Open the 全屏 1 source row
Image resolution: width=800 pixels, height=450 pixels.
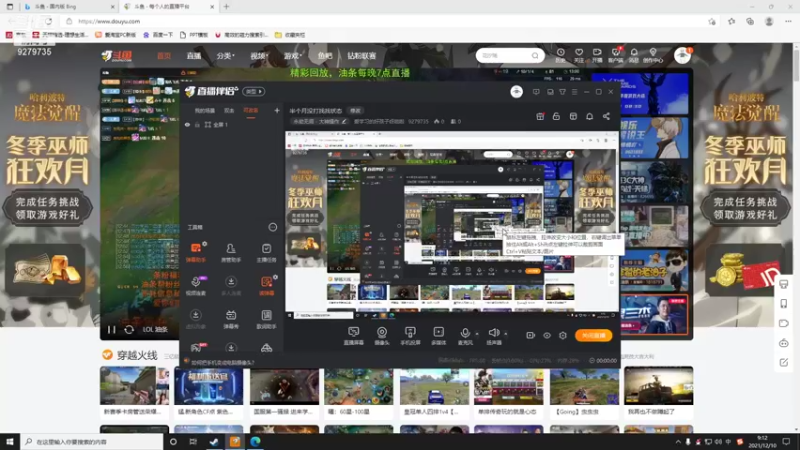point(231,124)
